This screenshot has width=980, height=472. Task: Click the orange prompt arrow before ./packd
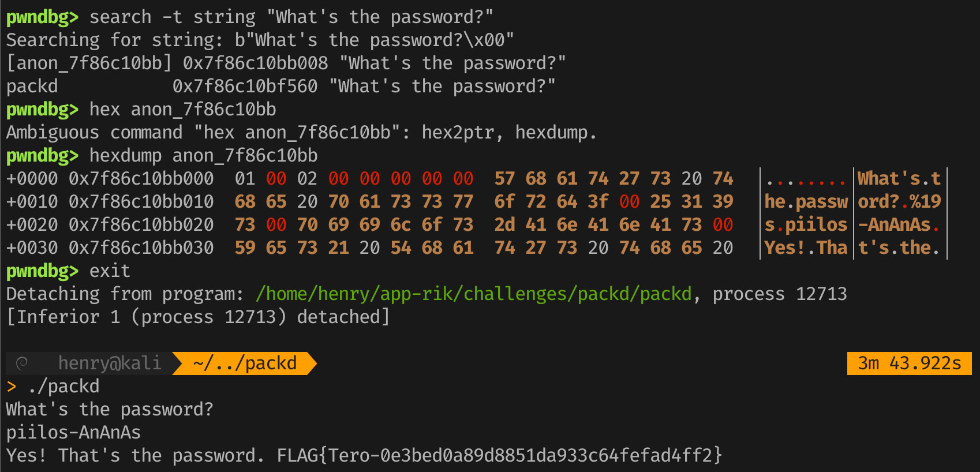point(11,387)
